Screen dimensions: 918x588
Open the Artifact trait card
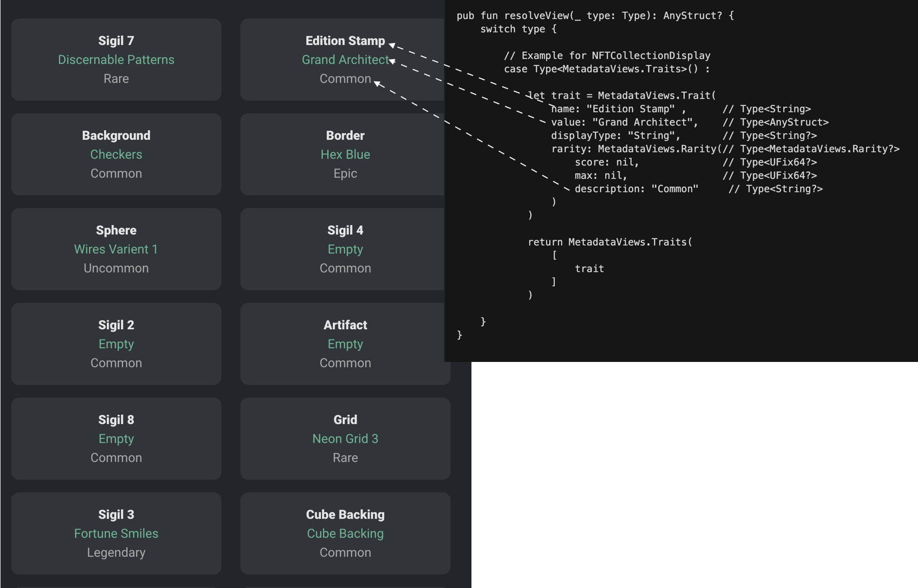pos(345,344)
